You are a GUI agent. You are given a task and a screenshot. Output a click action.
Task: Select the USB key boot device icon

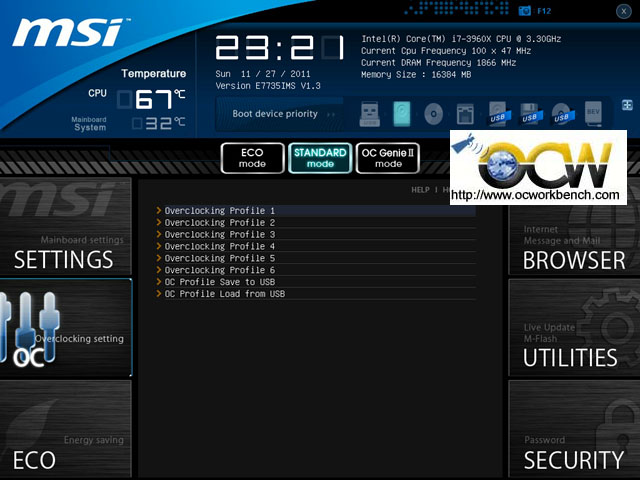370,113
